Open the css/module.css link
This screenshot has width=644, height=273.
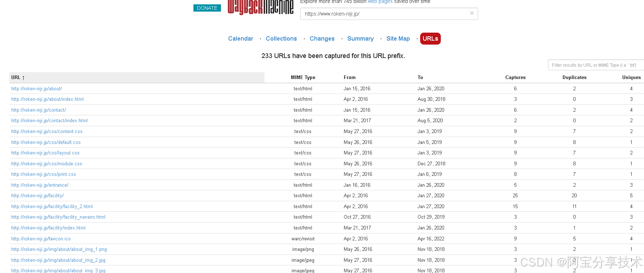47,164
